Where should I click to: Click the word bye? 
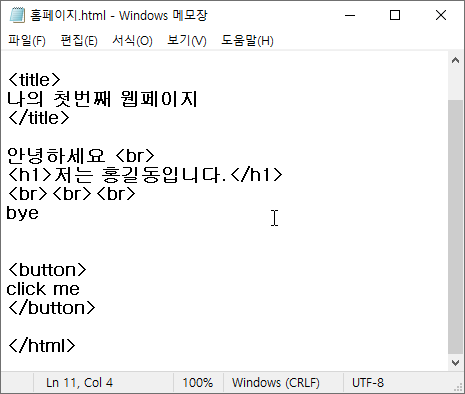click(23, 213)
